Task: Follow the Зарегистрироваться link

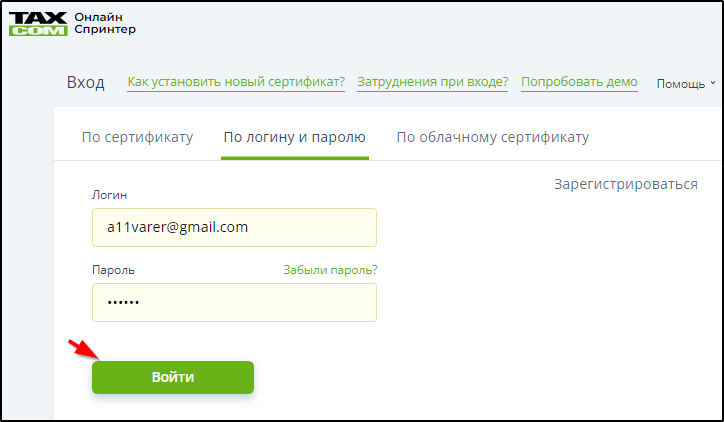Action: 625,184
